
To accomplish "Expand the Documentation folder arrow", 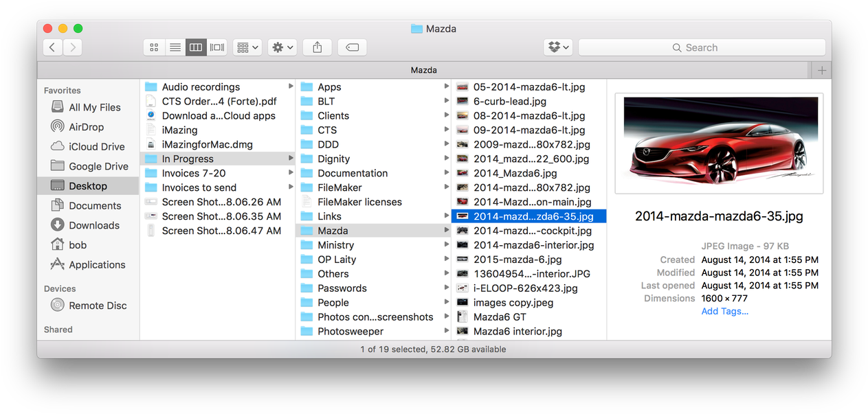I will click(x=447, y=173).
